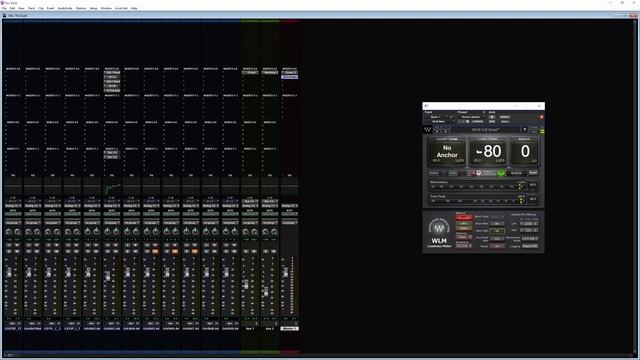Click the Compare button in plugin header
Viewport: 640px width, 360px height.
coord(478,122)
